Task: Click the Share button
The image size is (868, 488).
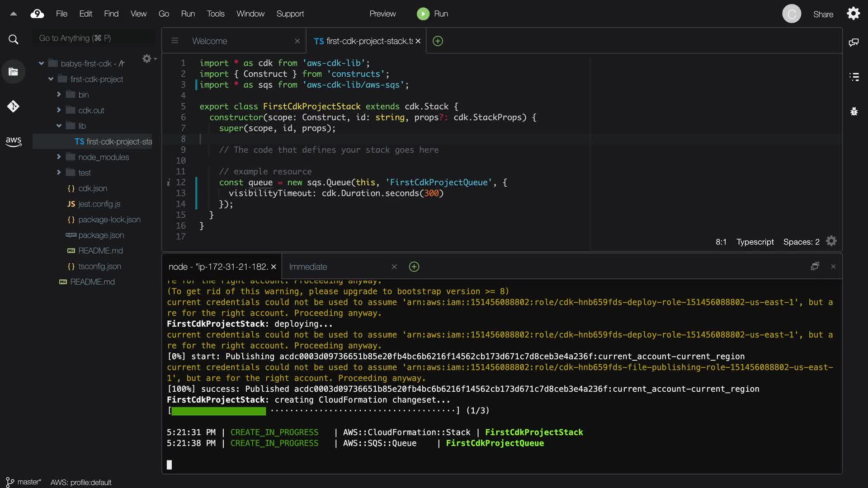Action: click(823, 14)
